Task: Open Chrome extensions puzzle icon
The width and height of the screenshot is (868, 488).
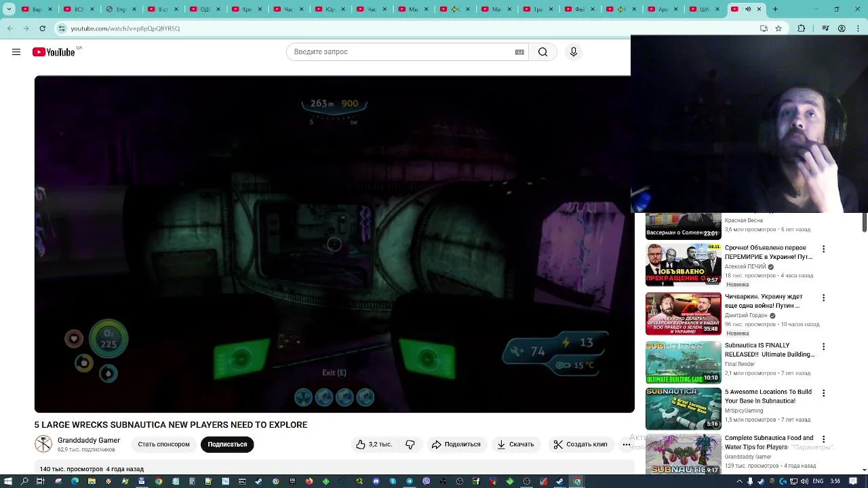Action: 802,28
